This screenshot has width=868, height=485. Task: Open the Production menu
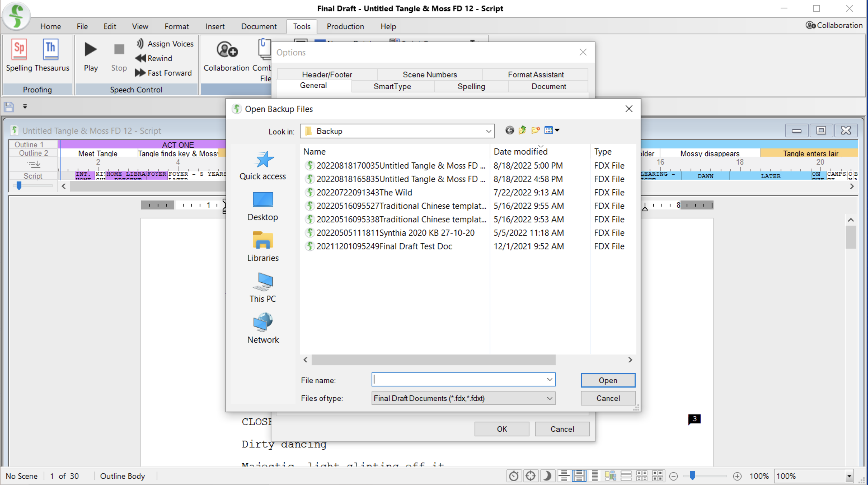coord(345,26)
